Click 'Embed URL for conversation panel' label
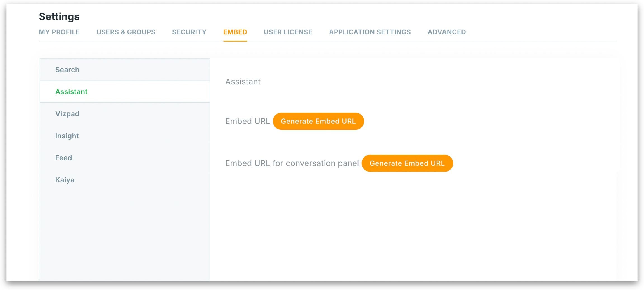 (x=292, y=163)
